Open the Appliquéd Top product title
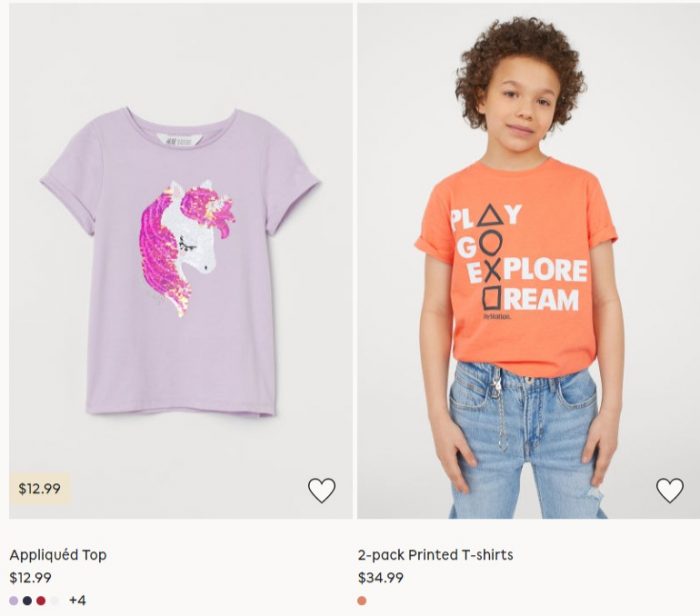The image size is (700, 616). (x=58, y=554)
